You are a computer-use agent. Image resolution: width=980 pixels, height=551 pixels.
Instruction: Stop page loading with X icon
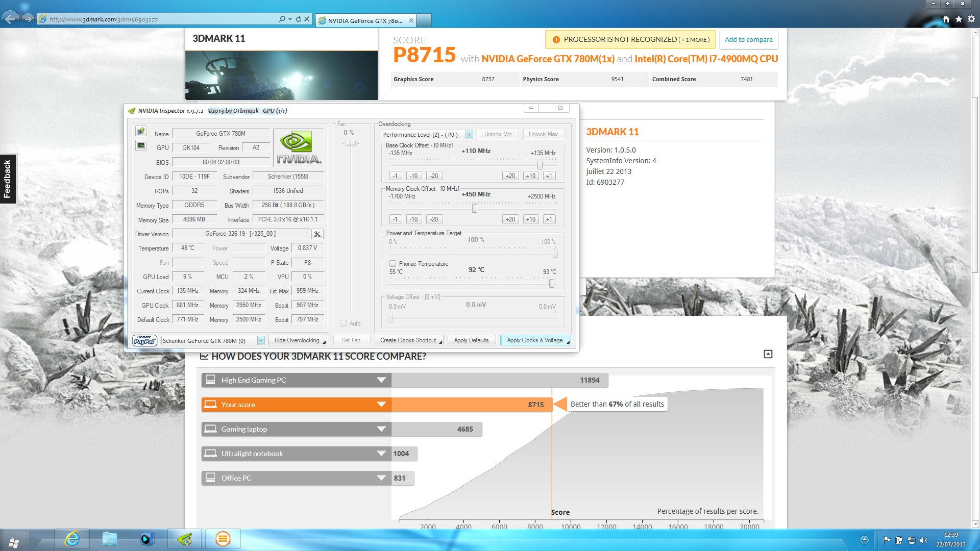307,19
